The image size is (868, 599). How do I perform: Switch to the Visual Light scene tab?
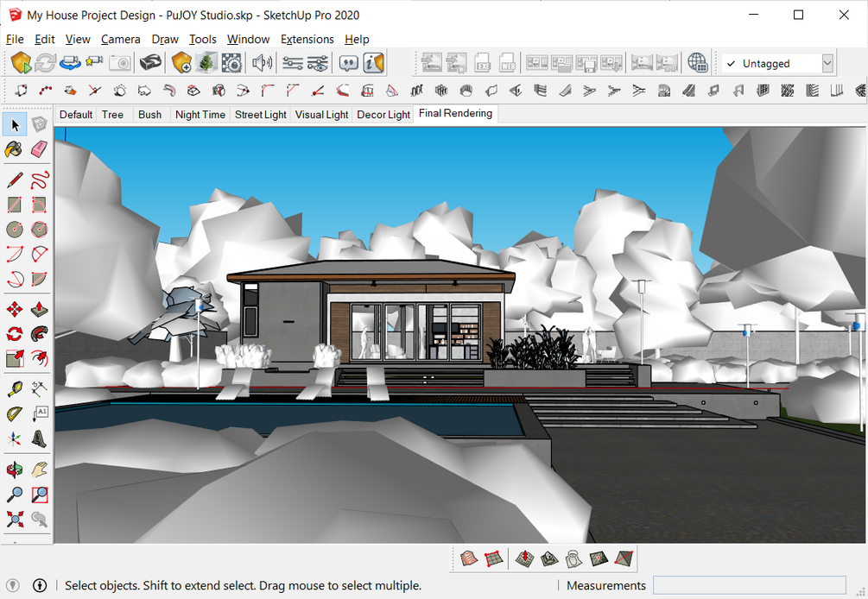pos(321,115)
